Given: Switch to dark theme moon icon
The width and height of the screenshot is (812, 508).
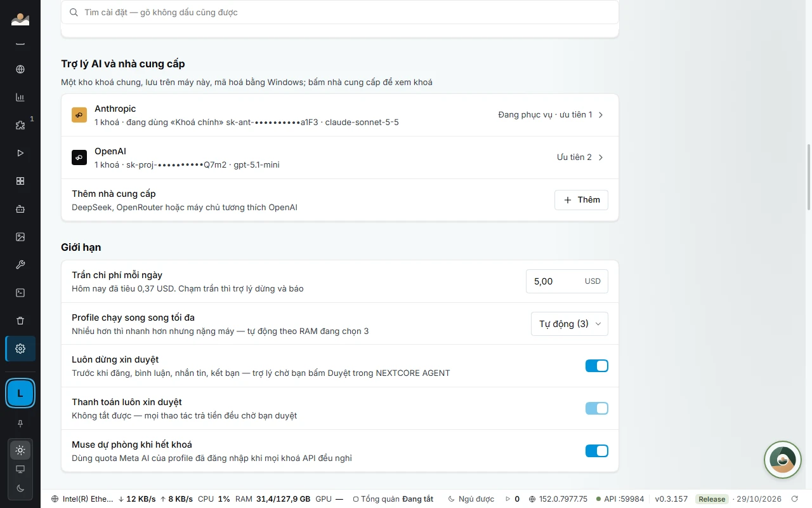Looking at the screenshot, I should click(20, 488).
